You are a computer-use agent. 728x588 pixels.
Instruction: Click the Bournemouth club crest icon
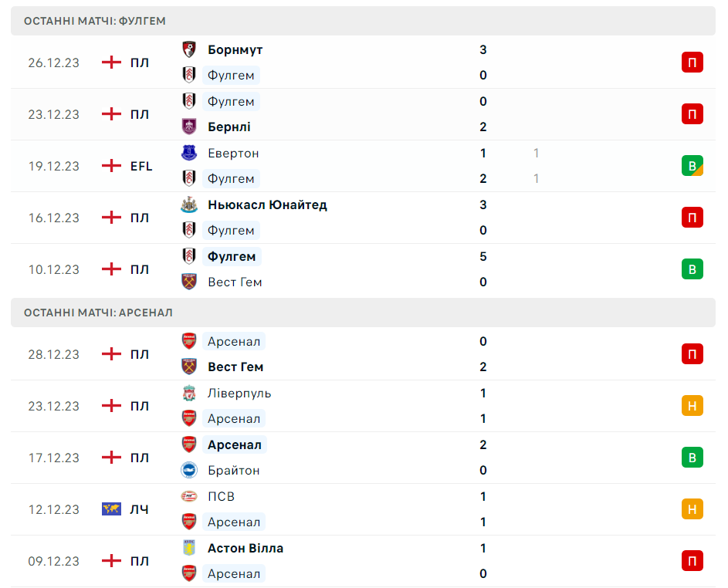pos(188,49)
